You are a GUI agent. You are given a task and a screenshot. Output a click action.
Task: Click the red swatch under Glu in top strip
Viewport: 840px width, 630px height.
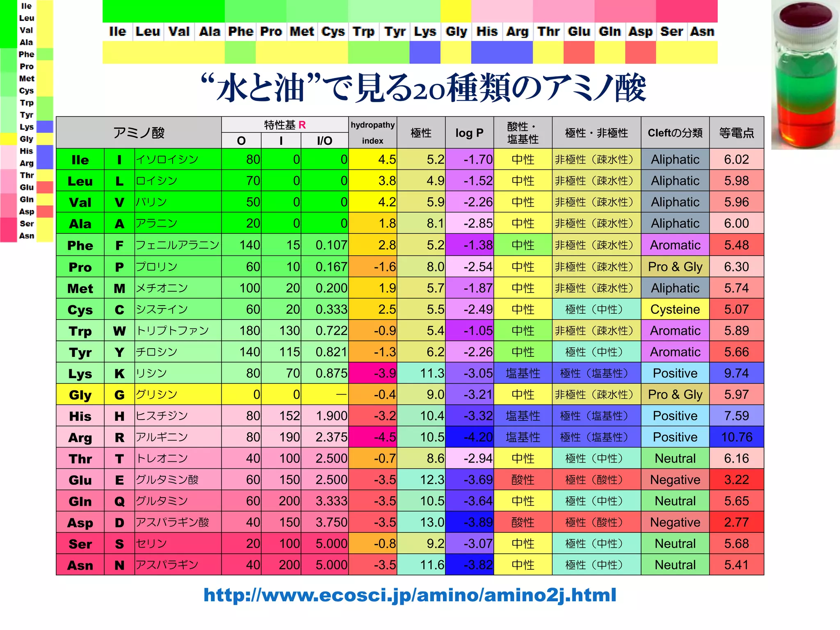[579, 52]
